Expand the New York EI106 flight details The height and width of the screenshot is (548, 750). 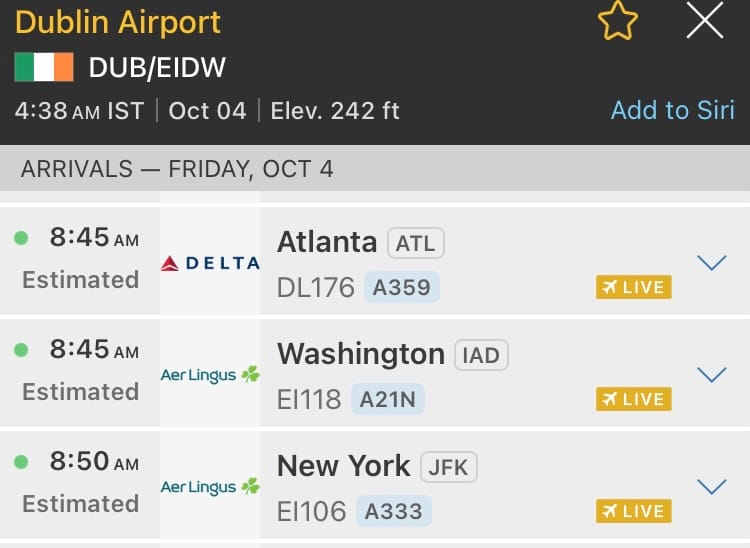pyautogui.click(x=711, y=487)
